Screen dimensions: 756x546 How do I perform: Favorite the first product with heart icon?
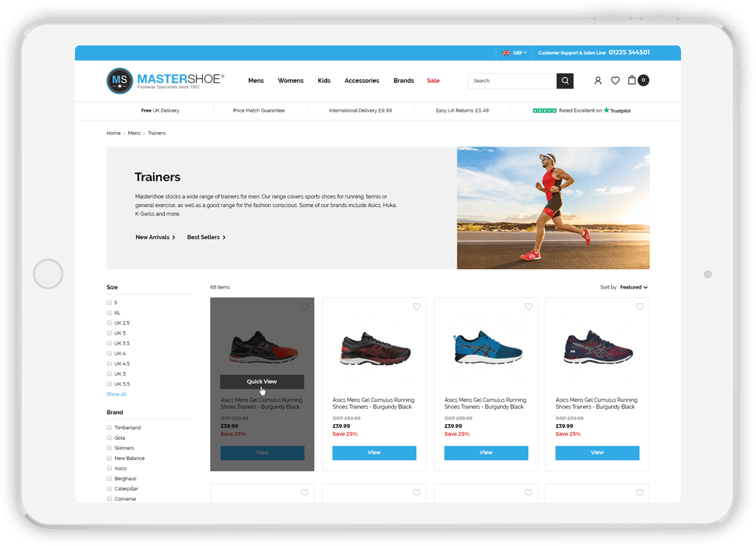pos(304,307)
